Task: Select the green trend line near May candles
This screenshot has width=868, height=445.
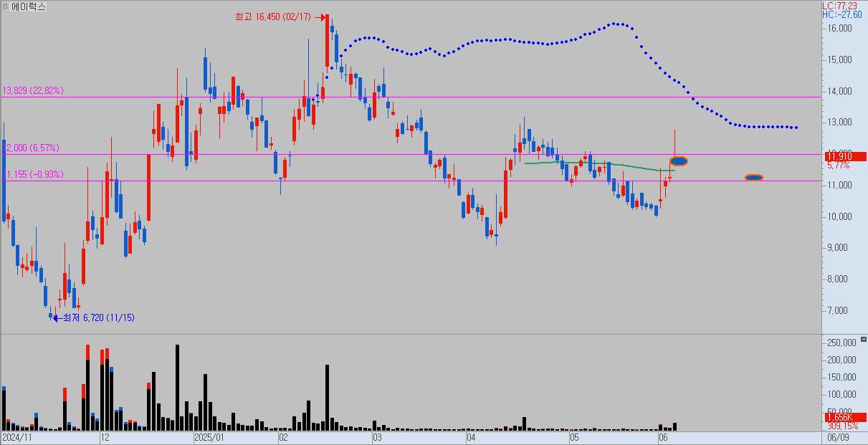Action: point(599,166)
